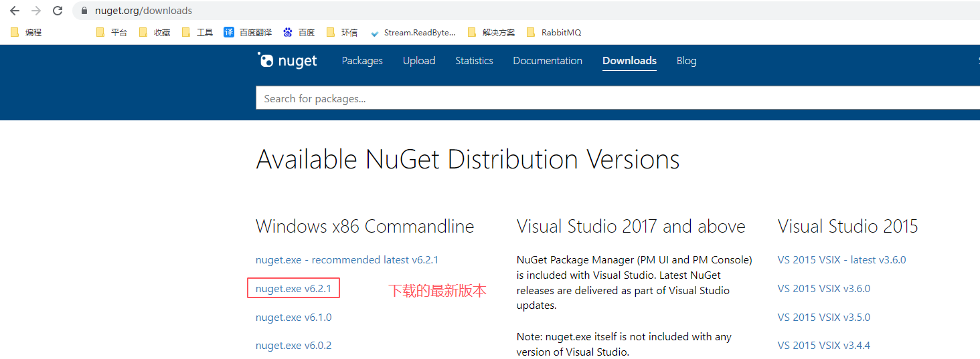Click the Search for packages field
The height and width of the screenshot is (359, 980).
pyautogui.click(x=618, y=98)
